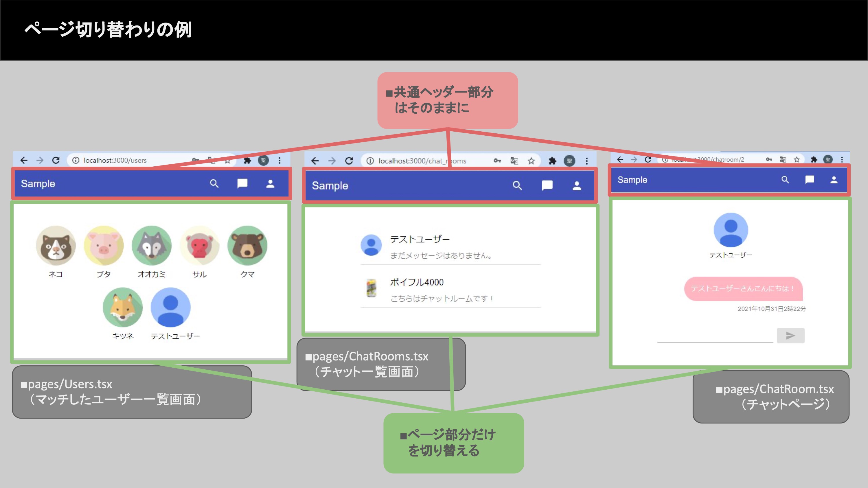Click chat bubble icon in chat rooms header

click(547, 186)
